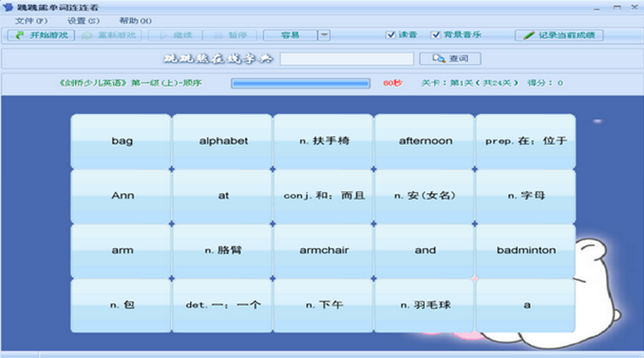Select the 'n. 胳臂' card
Image resolution: width=644 pixels, height=358 pixels.
[x=223, y=251]
